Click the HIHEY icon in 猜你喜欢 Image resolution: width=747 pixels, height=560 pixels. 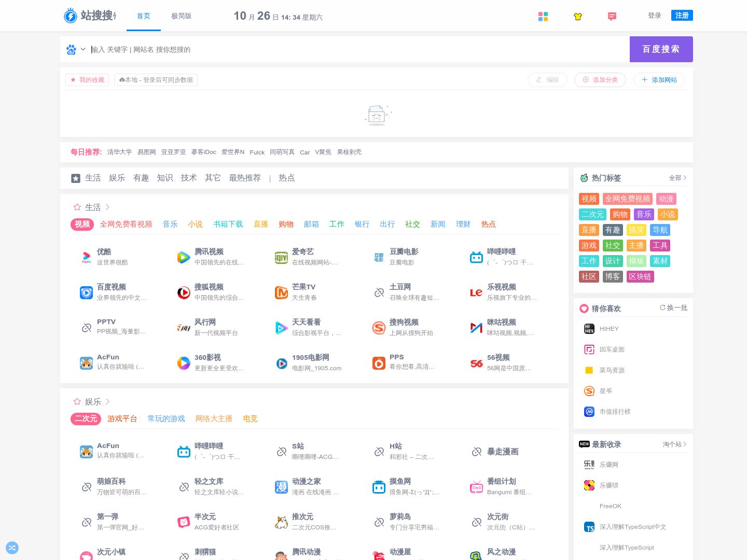tap(589, 329)
